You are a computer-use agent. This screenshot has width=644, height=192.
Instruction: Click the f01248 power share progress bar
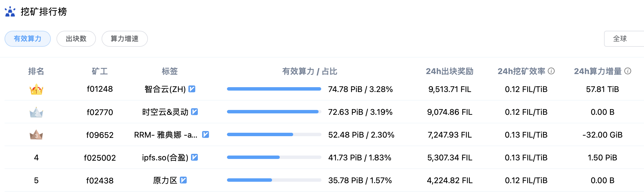[x=274, y=89]
